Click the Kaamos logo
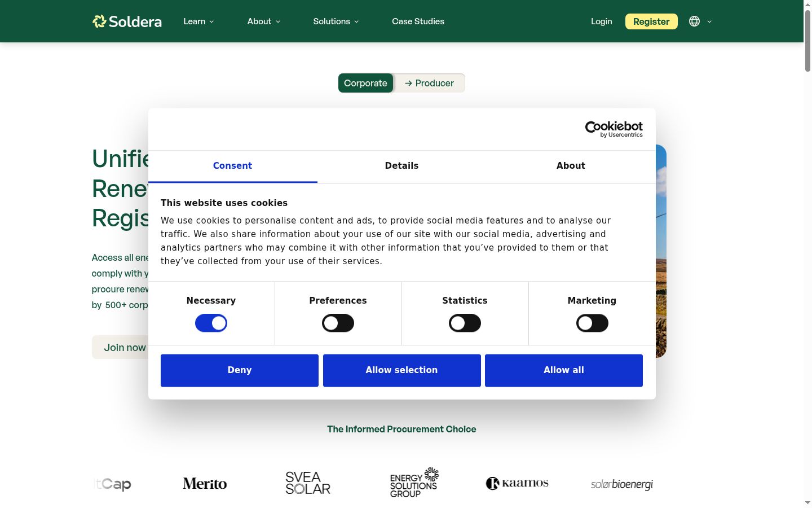This screenshot has height=508, width=812. (517, 483)
